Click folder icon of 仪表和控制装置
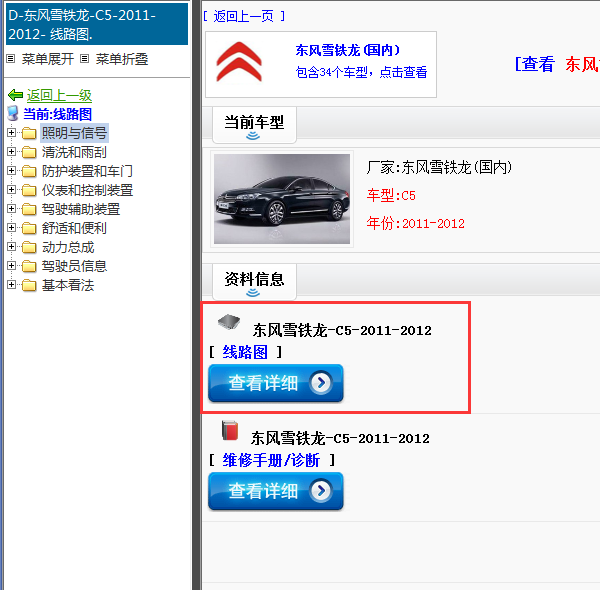The image size is (600, 590). pos(29,190)
